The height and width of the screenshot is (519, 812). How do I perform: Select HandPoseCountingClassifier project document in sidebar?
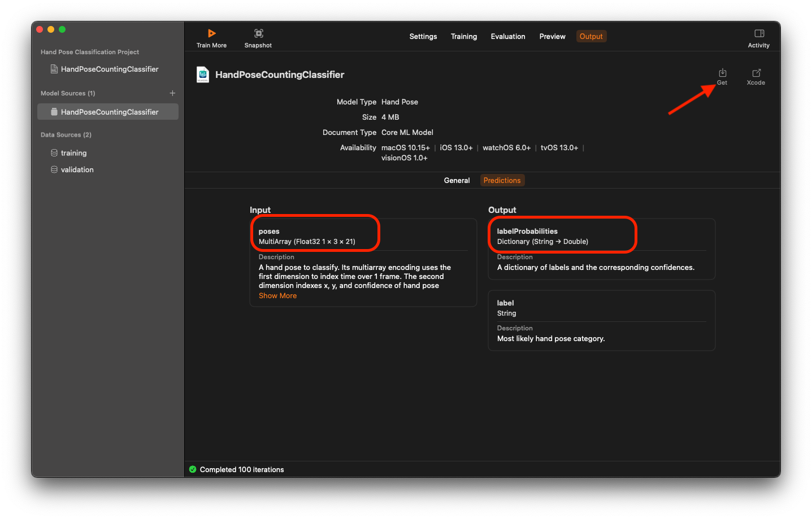107,69
